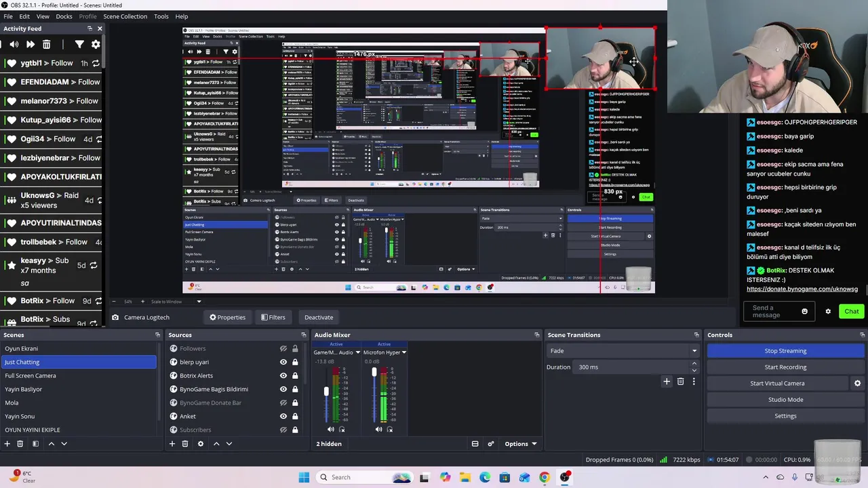Move the selected source down

(x=229, y=444)
